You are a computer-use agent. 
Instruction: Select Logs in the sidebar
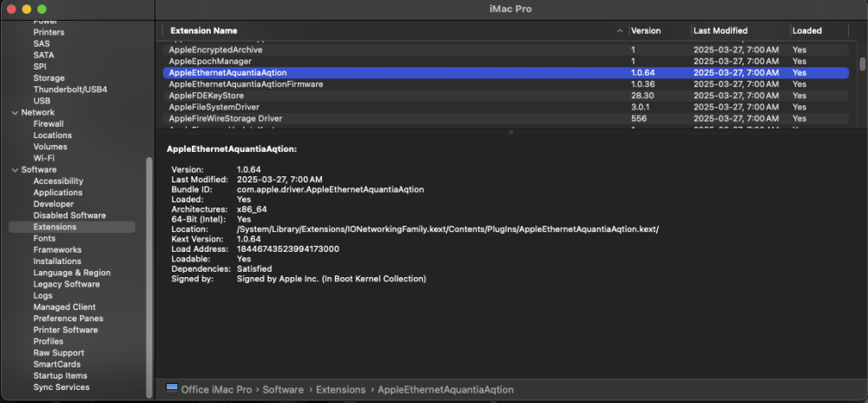(x=43, y=295)
